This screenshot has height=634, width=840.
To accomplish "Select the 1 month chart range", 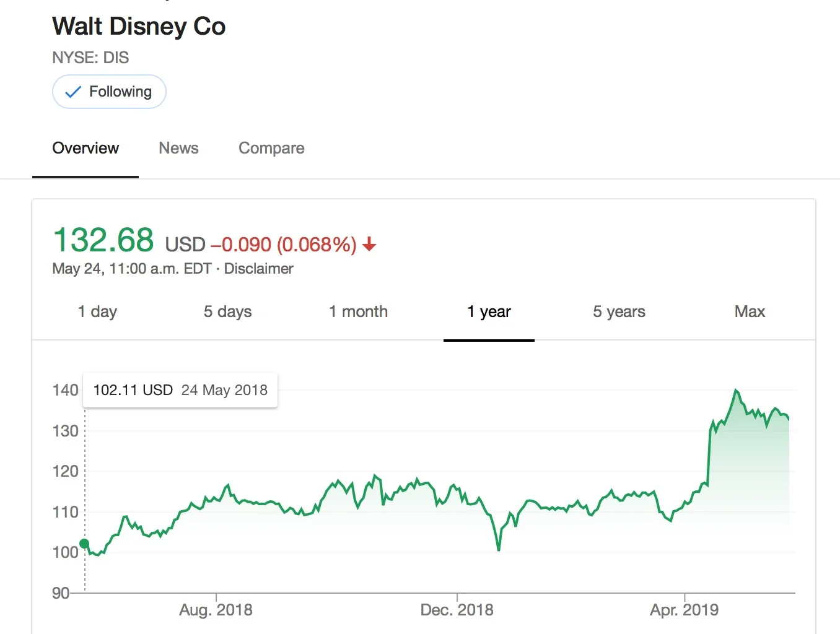I will (x=358, y=311).
